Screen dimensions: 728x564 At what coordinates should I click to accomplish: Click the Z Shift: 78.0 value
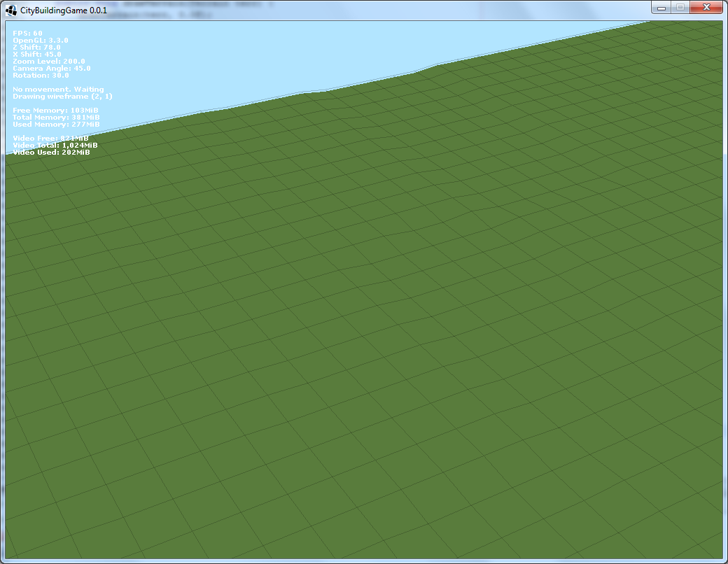click(37, 48)
